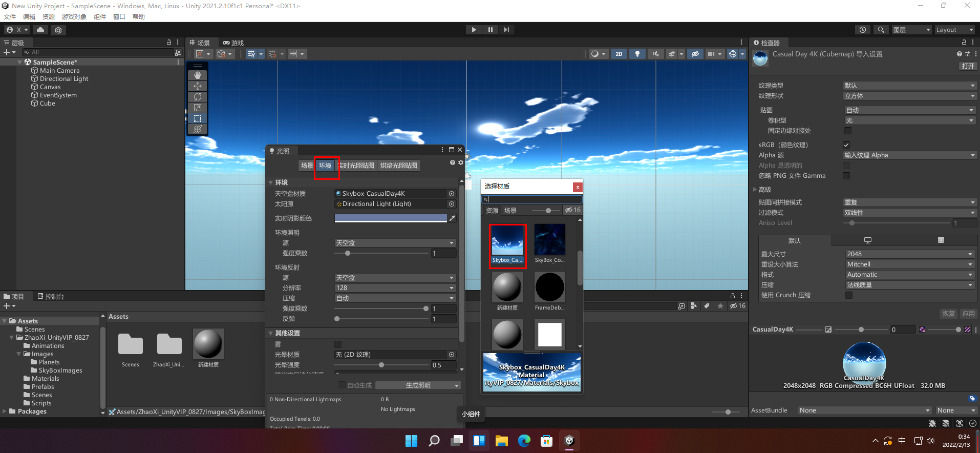980x453 pixels.
Task: Open the Layout dropdown
Action: point(954,30)
